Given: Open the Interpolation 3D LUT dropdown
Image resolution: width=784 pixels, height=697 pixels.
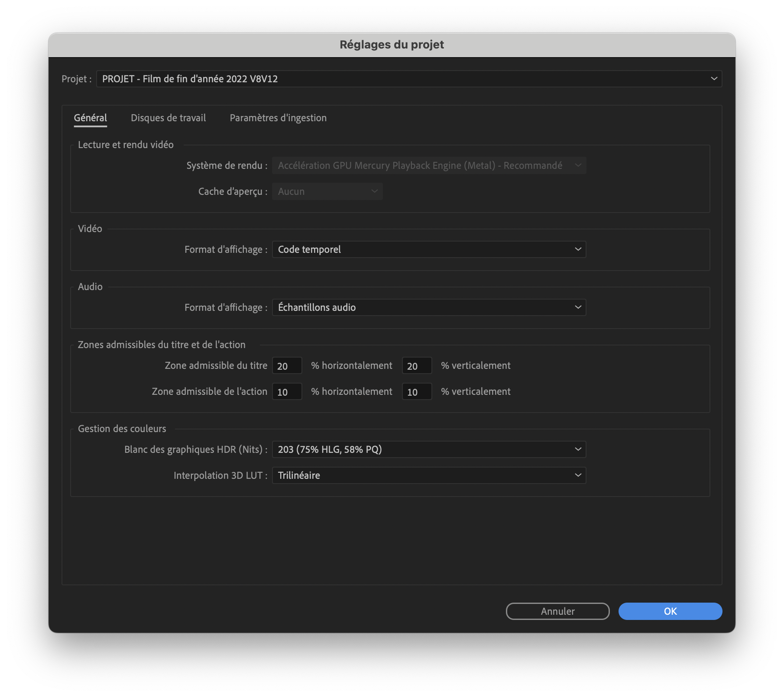Looking at the screenshot, I should 429,475.
